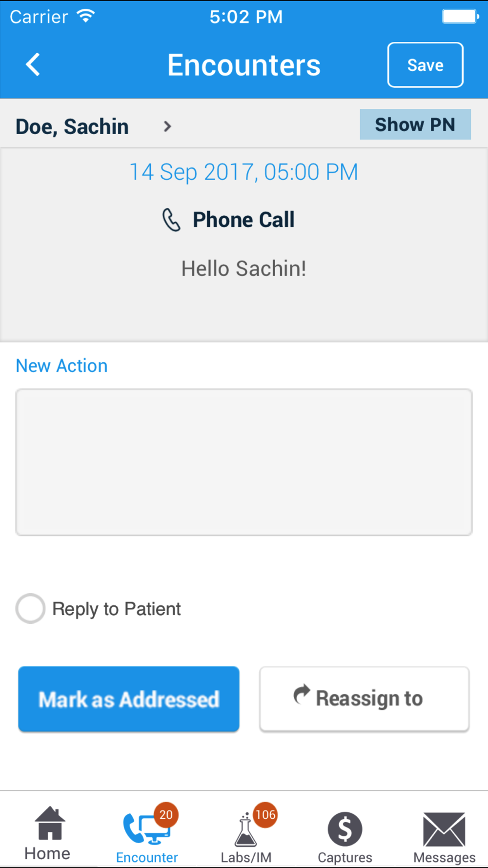Tap the back arrow icon
Viewport: 488px width, 868px height.
coord(33,64)
